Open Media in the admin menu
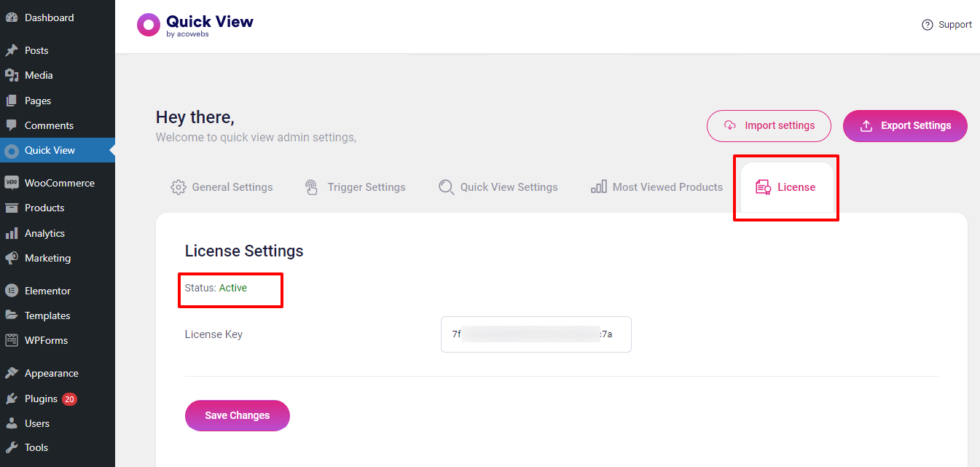Viewport: 980px width, 467px height. point(58,75)
